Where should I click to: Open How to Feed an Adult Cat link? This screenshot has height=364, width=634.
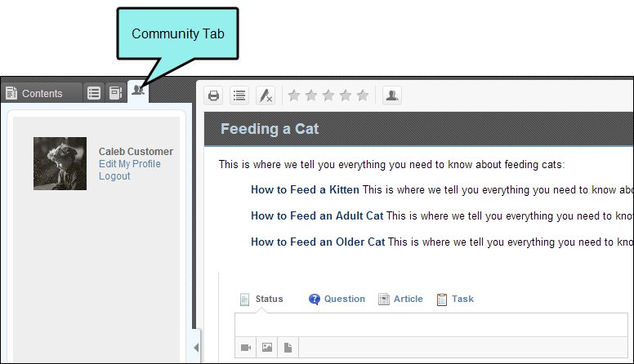pos(317,215)
